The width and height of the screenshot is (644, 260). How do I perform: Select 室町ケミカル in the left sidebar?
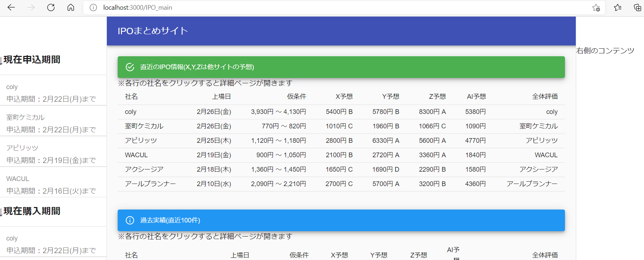(26, 118)
